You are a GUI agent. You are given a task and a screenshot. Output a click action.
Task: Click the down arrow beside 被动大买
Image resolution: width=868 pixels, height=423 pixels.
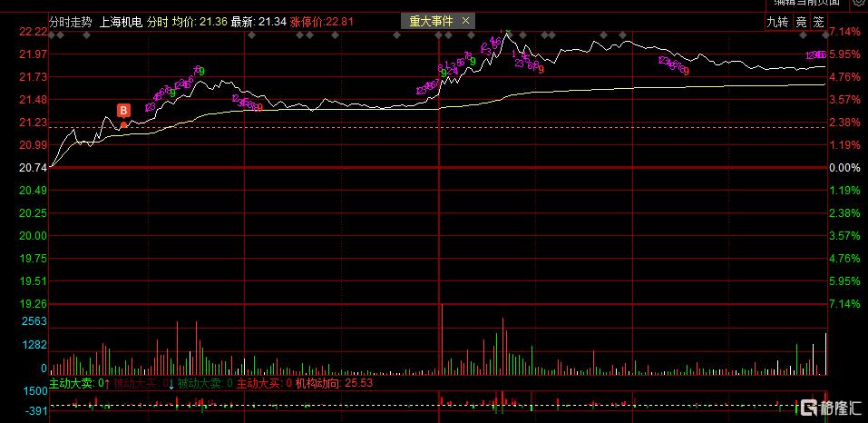[x=171, y=383]
